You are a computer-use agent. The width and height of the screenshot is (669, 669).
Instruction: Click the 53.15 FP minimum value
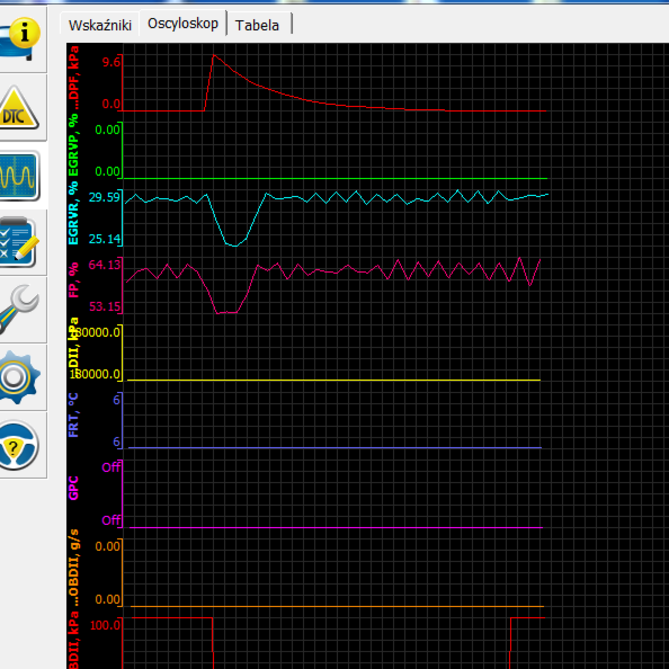105,306
